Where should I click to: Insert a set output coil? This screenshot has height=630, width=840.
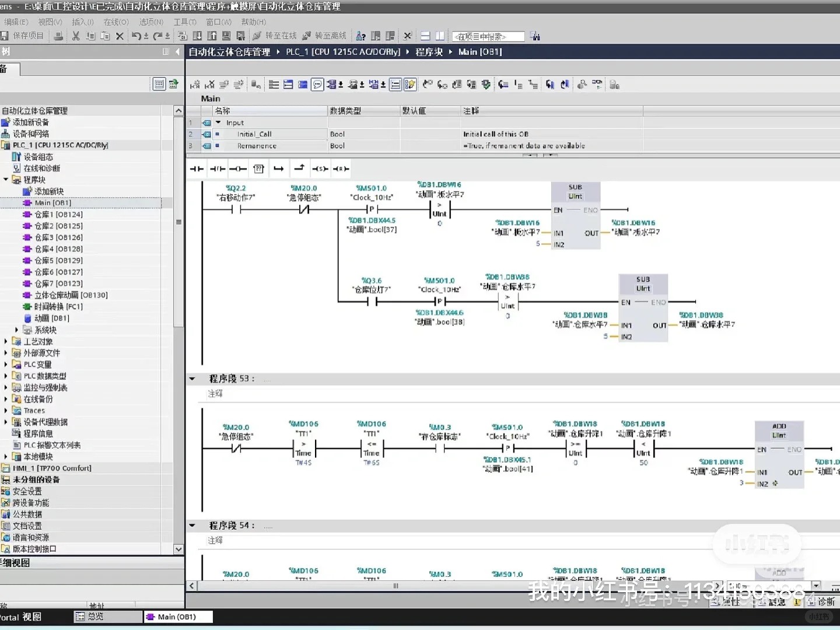(320, 169)
